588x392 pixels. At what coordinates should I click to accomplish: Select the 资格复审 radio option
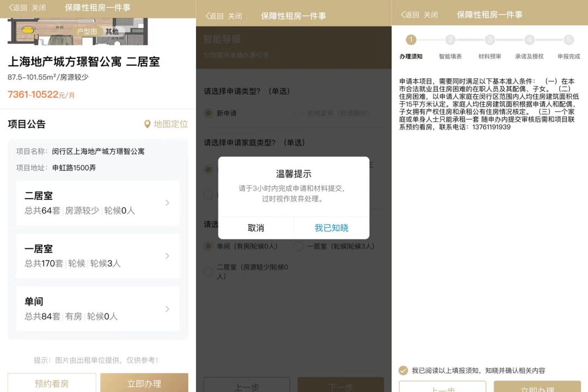299,113
